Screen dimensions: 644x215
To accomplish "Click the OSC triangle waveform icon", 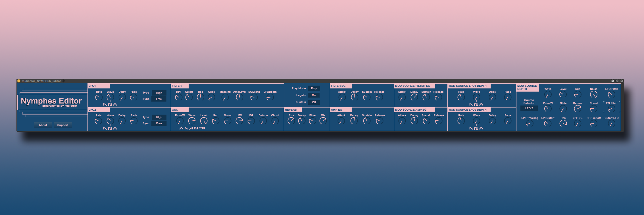I will (x=181, y=128).
